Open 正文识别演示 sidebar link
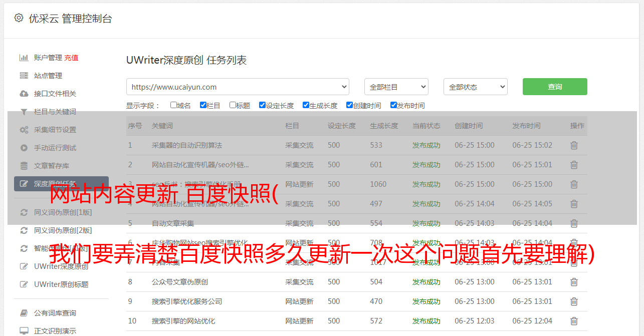This screenshot has height=336, width=644. [55, 331]
